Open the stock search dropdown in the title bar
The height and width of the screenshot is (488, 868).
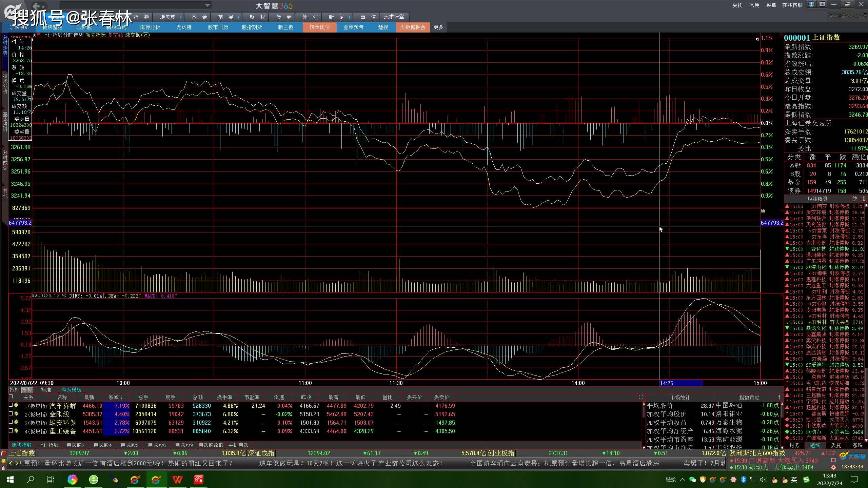(x=207, y=5)
